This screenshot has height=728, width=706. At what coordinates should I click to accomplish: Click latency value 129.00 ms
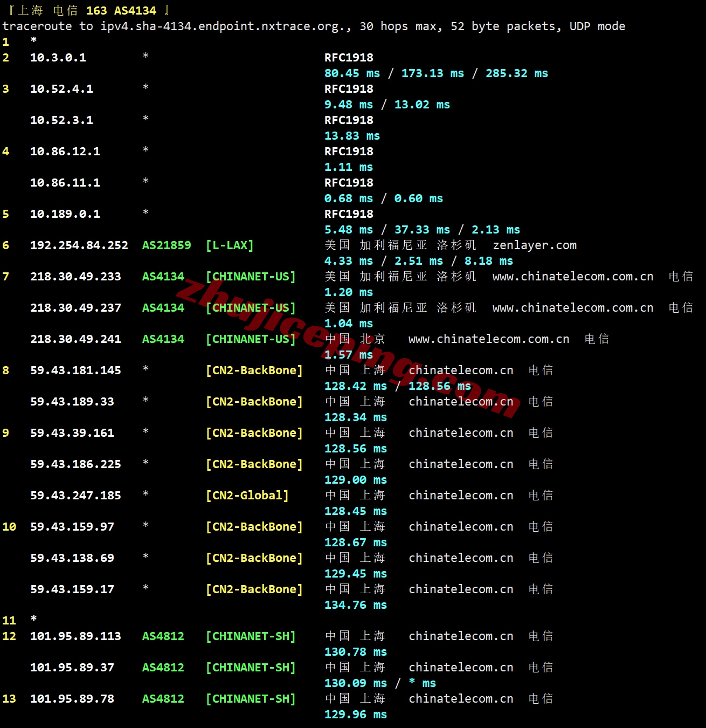pyautogui.click(x=356, y=480)
